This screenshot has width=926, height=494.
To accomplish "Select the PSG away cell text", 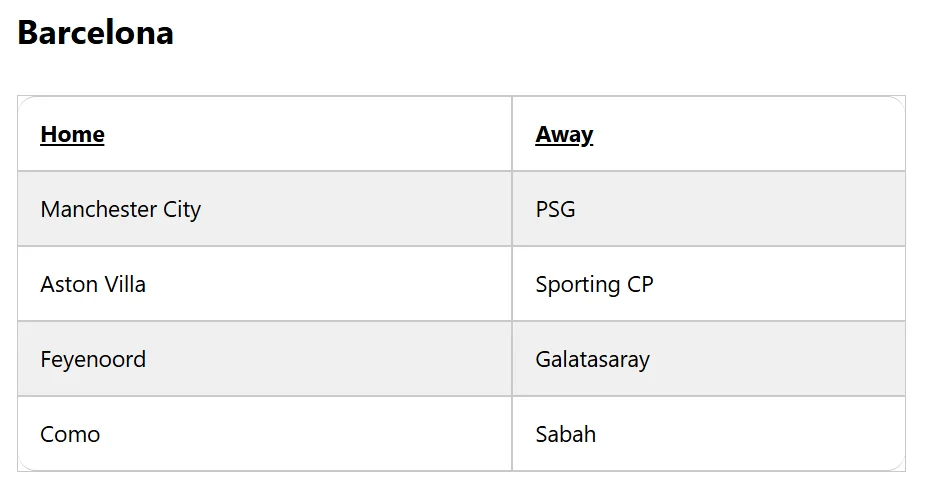I will pos(555,209).
